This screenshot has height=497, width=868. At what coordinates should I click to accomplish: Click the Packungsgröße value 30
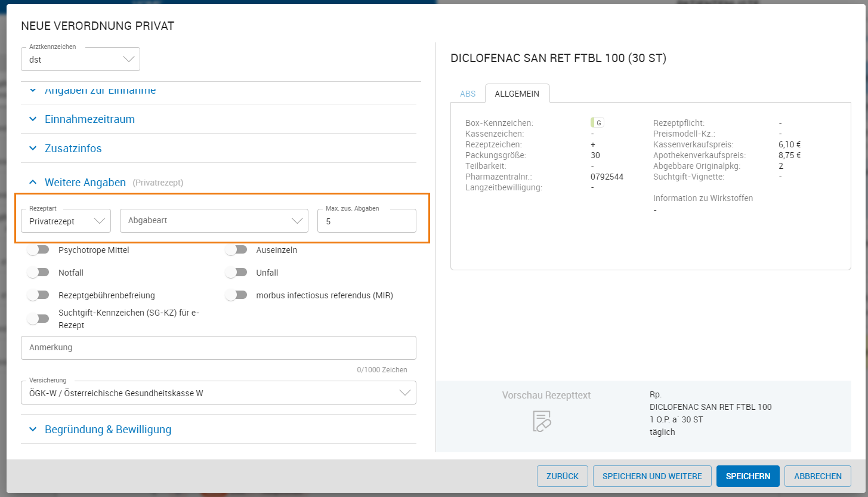click(x=595, y=155)
